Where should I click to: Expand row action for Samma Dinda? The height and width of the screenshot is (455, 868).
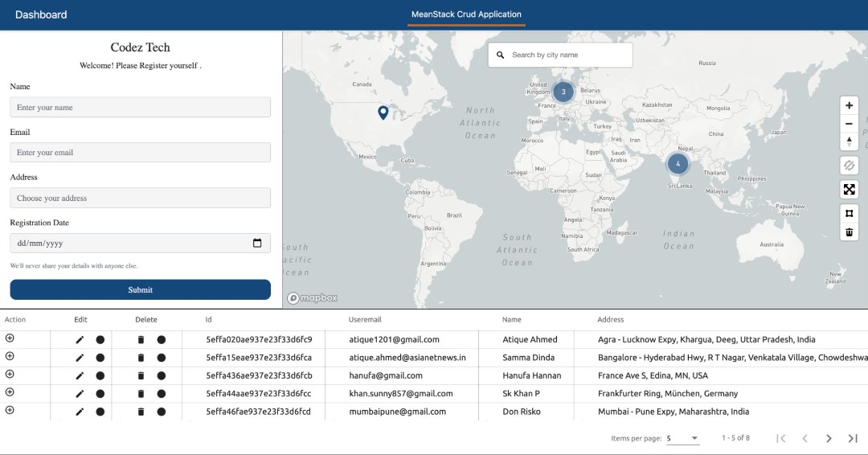click(10, 356)
